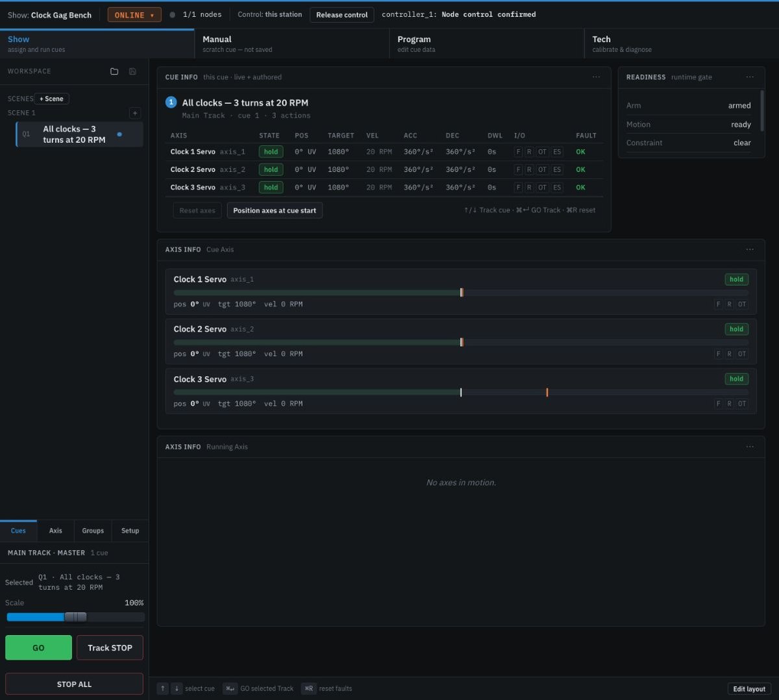This screenshot has height=700, width=779.
Task: Click the R flag on Clock 3 Servo axis card
Action: (x=729, y=404)
